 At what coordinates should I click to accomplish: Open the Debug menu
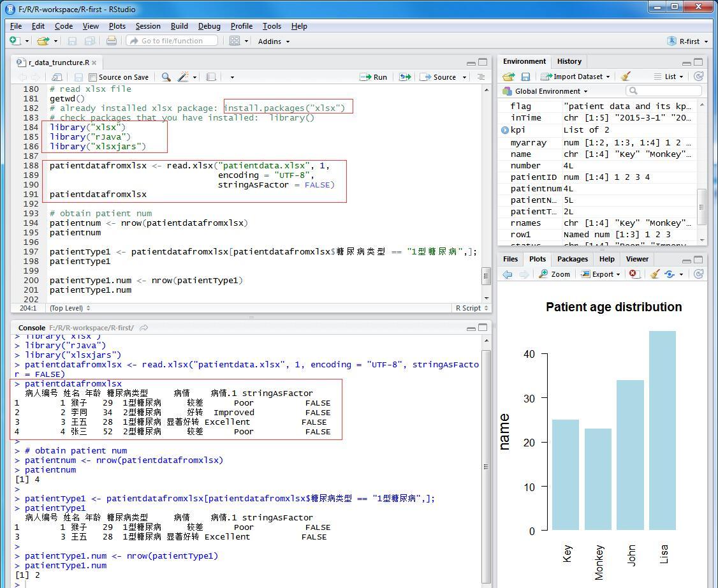pyautogui.click(x=209, y=26)
